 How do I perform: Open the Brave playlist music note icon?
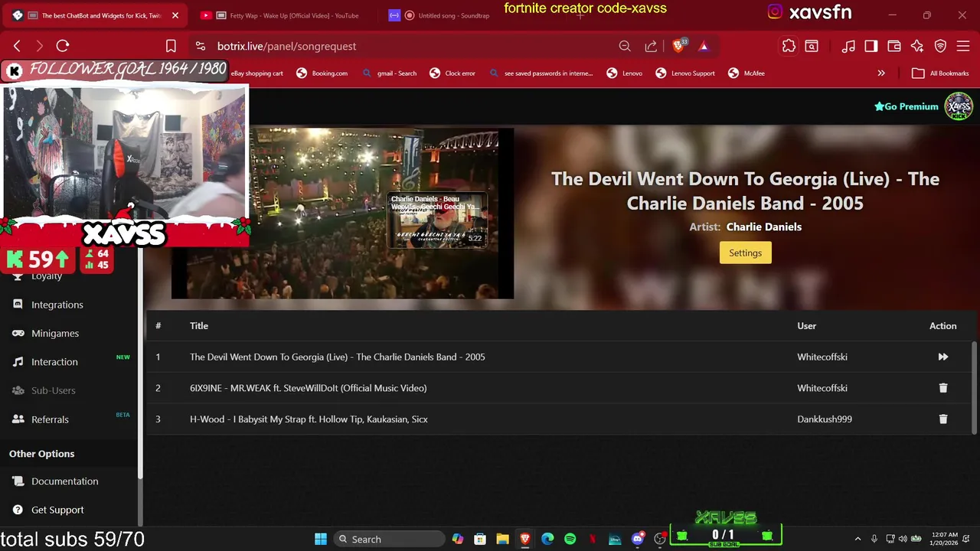848,46
